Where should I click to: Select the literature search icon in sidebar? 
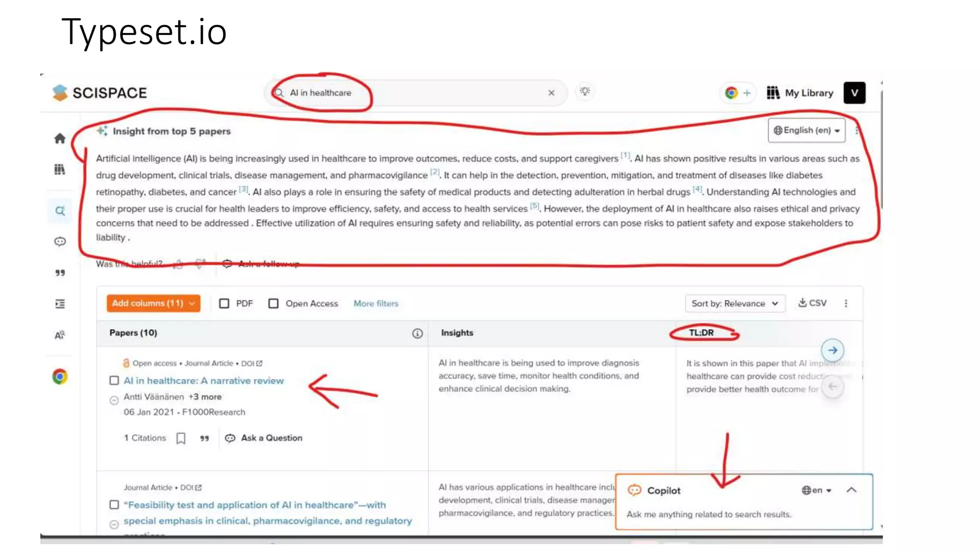[60, 210]
